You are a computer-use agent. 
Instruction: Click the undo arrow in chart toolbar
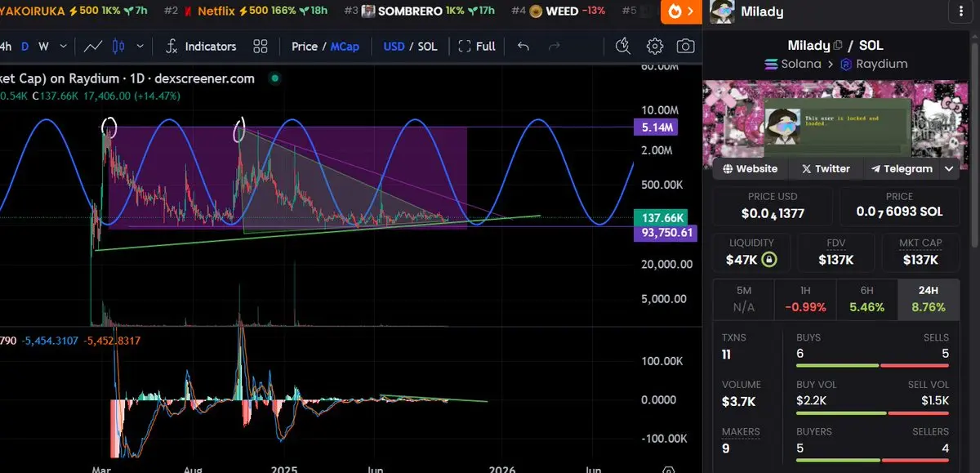(x=523, y=47)
